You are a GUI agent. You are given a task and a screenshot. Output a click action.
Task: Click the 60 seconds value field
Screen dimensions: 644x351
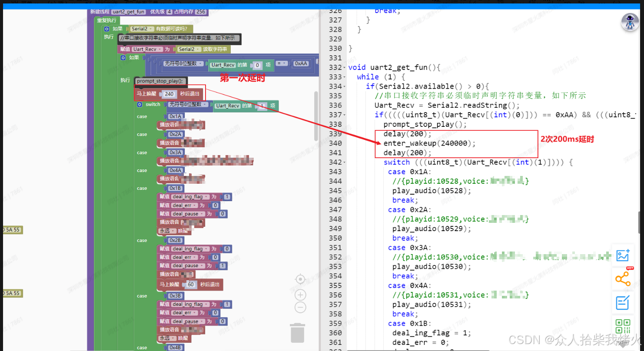191,285
